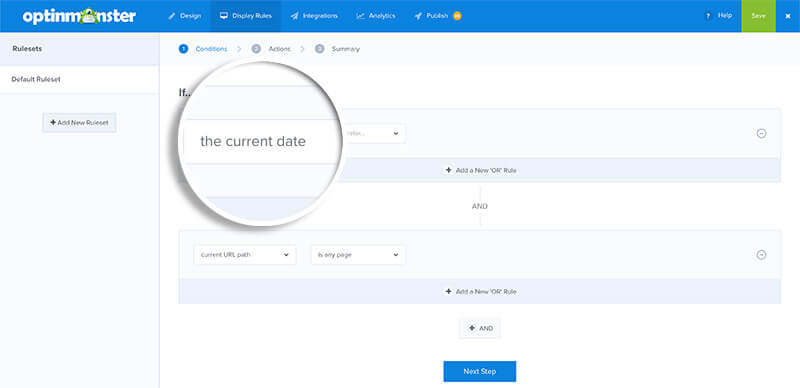Open the Design tab
This screenshot has height=388, width=800.
(185, 16)
